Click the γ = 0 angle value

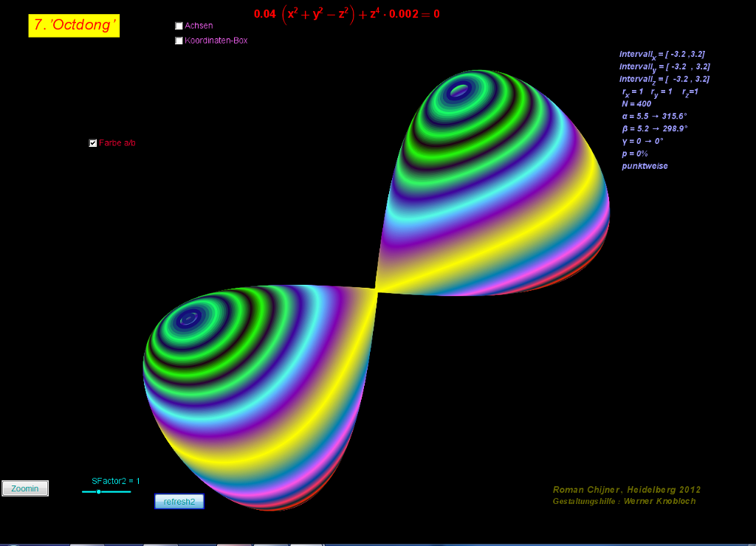[642, 141]
